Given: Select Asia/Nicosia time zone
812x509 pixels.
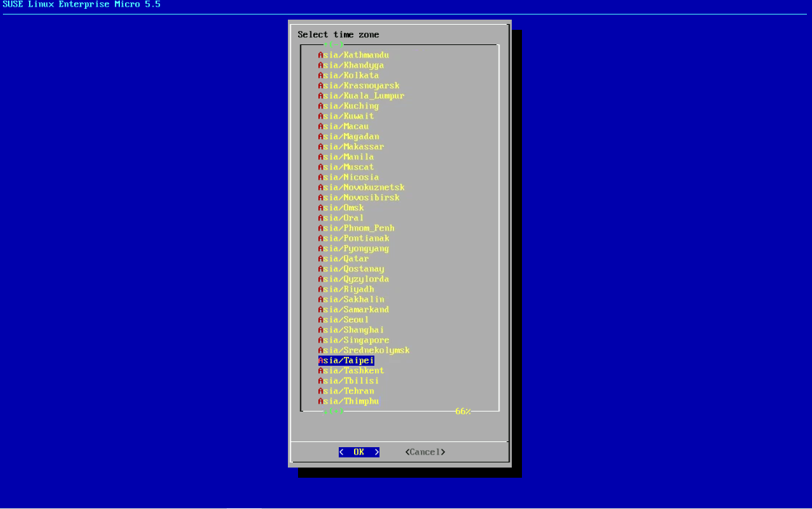Looking at the screenshot, I should [x=348, y=177].
